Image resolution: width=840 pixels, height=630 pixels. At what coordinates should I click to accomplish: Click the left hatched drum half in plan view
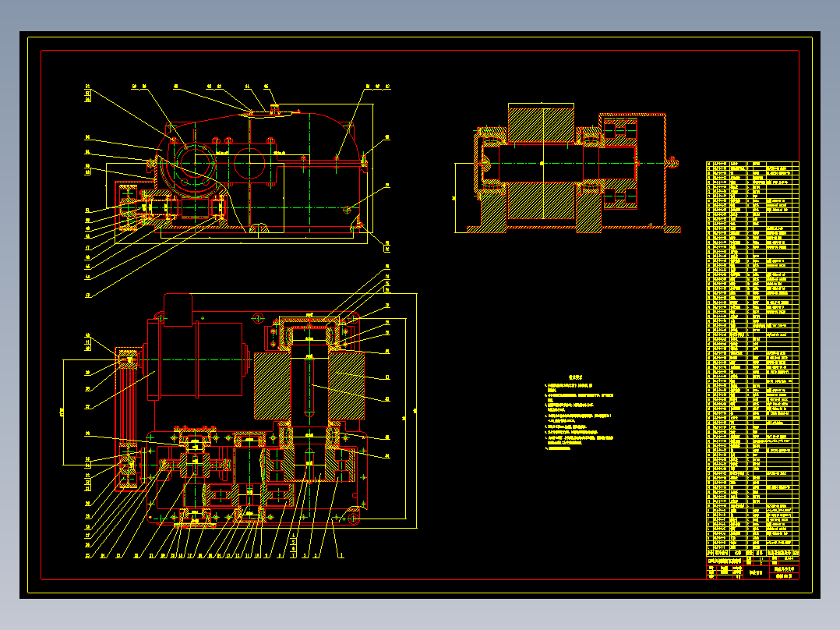pos(272,385)
